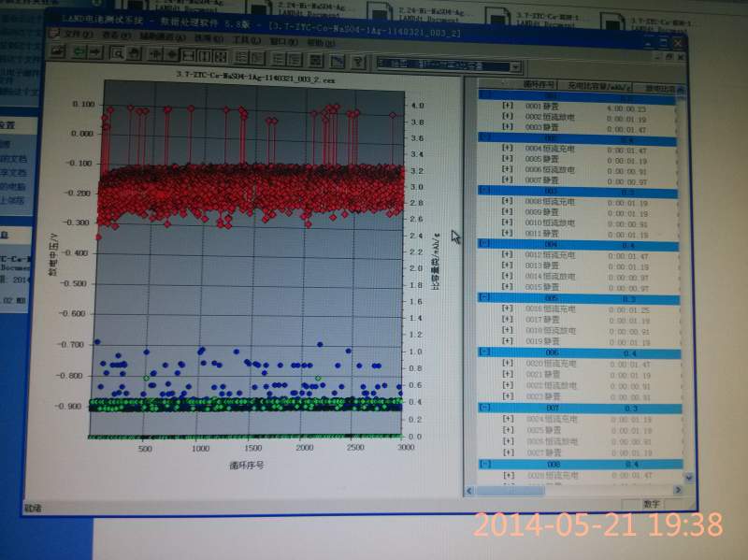
Task: Open the 辅助通道(A) menu
Action: click(162, 36)
